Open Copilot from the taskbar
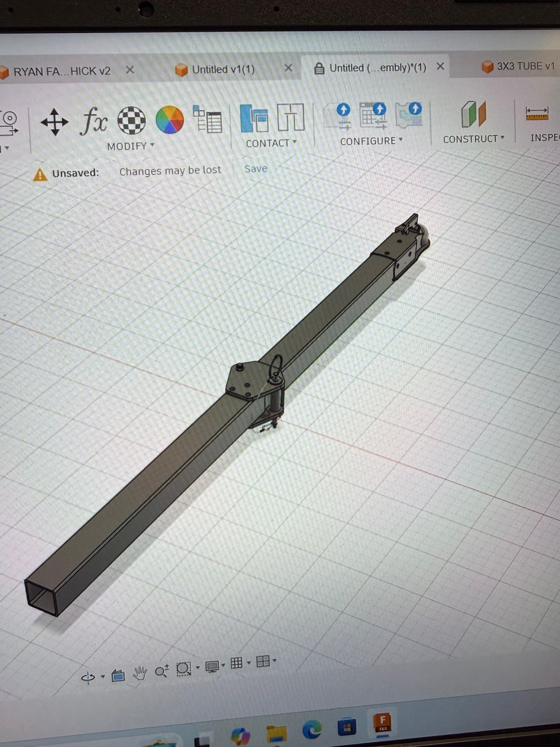Screen dimensions: 560x747 click(240, 735)
